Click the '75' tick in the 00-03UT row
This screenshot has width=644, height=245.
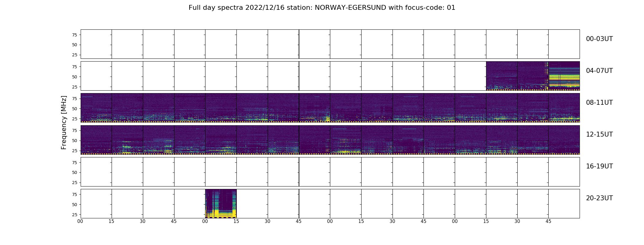75,35
